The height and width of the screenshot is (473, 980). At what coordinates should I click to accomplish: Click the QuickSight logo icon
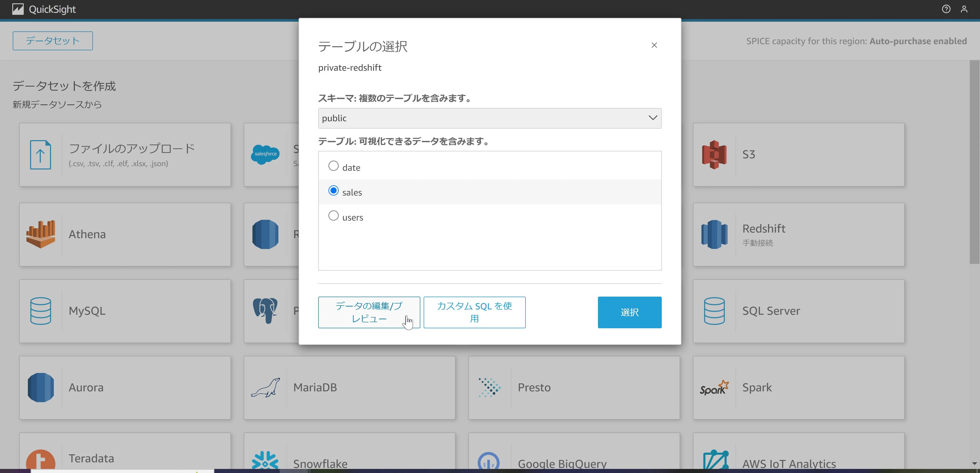click(18, 9)
